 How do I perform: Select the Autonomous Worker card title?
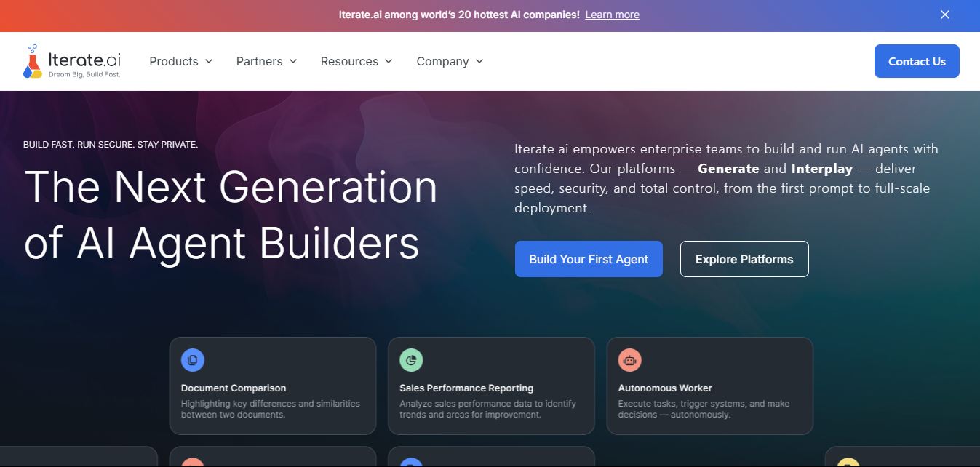(665, 388)
